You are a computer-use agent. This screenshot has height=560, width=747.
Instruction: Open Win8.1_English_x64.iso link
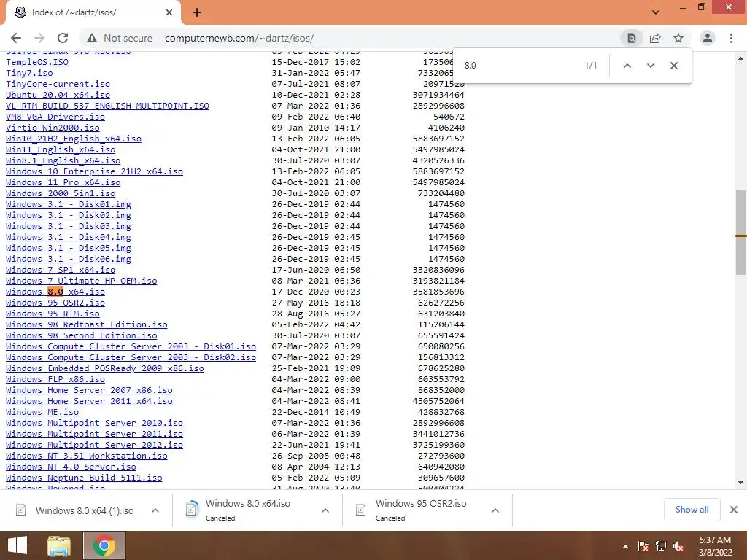pos(63,160)
